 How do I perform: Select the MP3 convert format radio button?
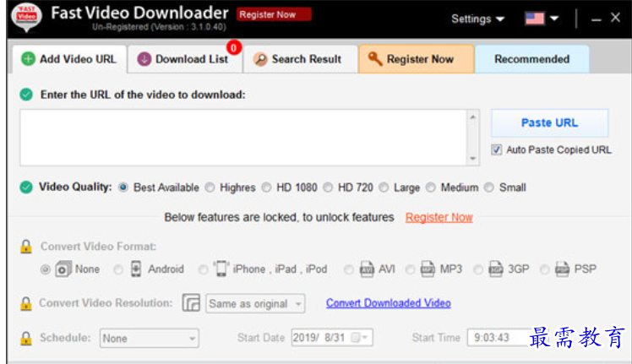pyautogui.click(x=410, y=269)
